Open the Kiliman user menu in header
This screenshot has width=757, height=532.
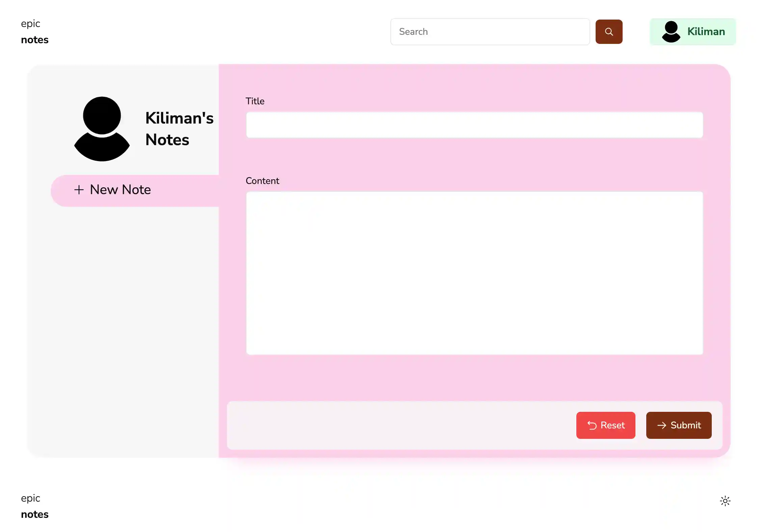pyautogui.click(x=693, y=32)
